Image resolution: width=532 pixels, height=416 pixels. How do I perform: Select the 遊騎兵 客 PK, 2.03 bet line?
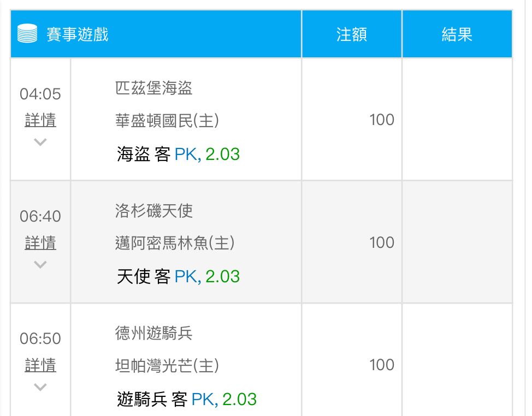pyautogui.click(x=187, y=400)
